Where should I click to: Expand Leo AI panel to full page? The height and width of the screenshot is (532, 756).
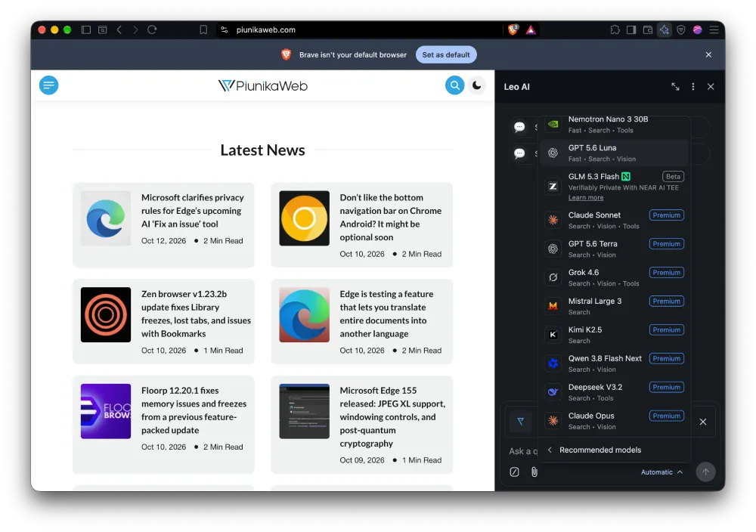point(675,87)
